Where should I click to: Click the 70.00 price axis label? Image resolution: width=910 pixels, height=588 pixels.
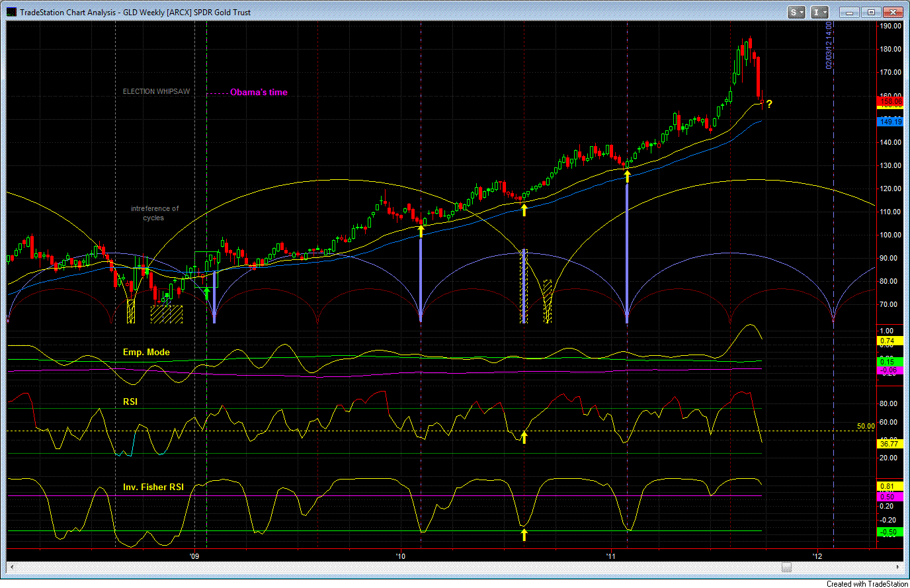point(888,304)
